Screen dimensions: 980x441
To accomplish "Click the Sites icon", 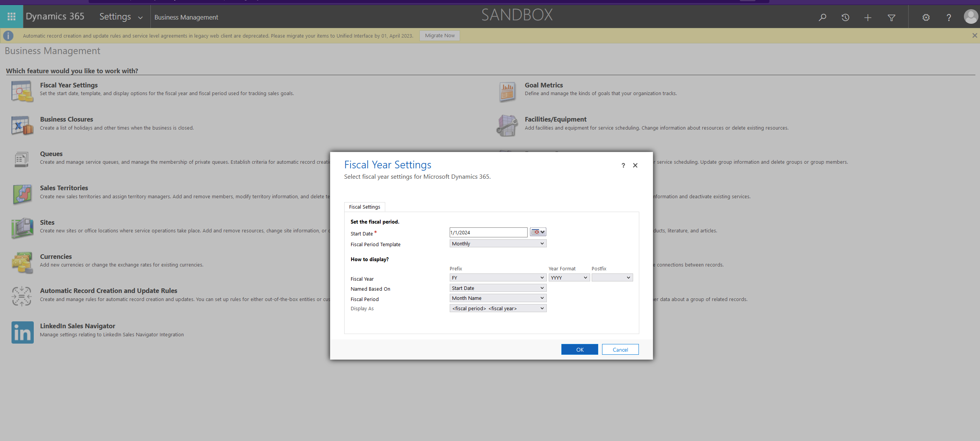I will coord(22,228).
